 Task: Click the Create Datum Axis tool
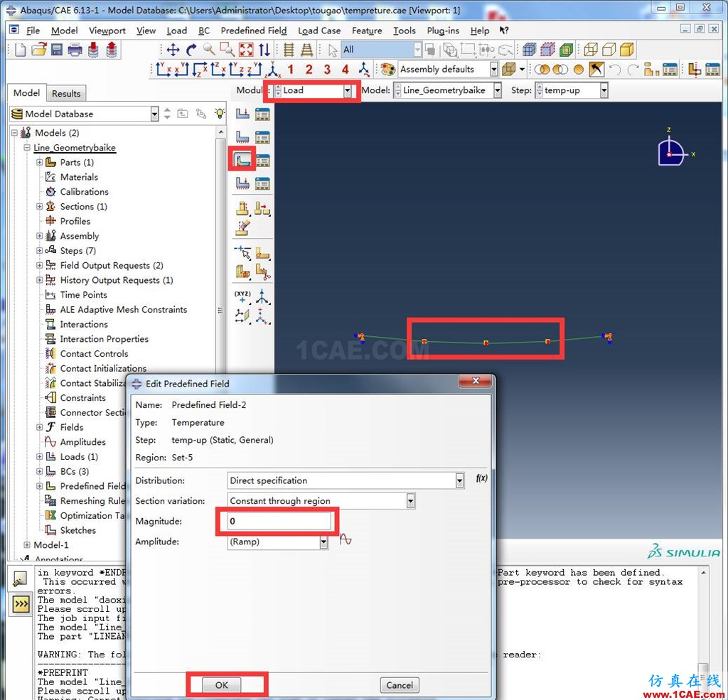click(x=262, y=296)
